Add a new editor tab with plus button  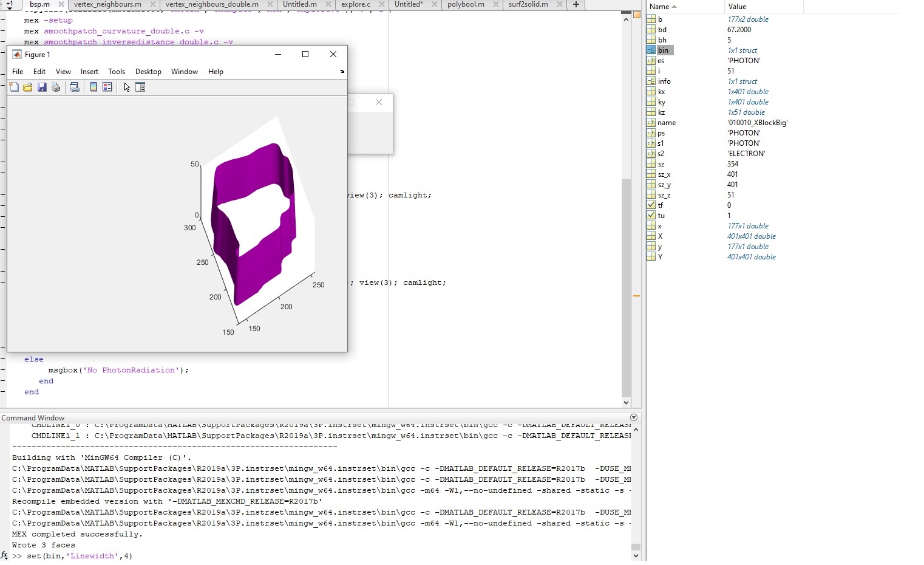[576, 4]
